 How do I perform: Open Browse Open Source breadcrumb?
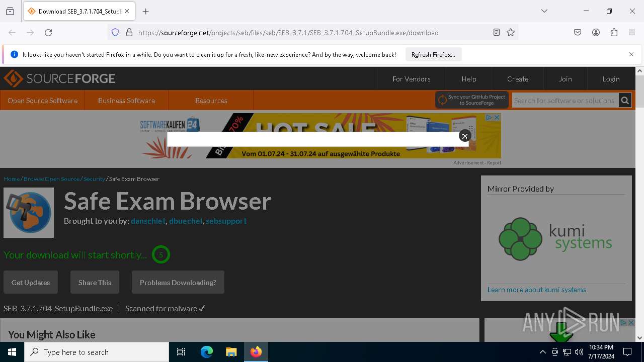pos(51,179)
